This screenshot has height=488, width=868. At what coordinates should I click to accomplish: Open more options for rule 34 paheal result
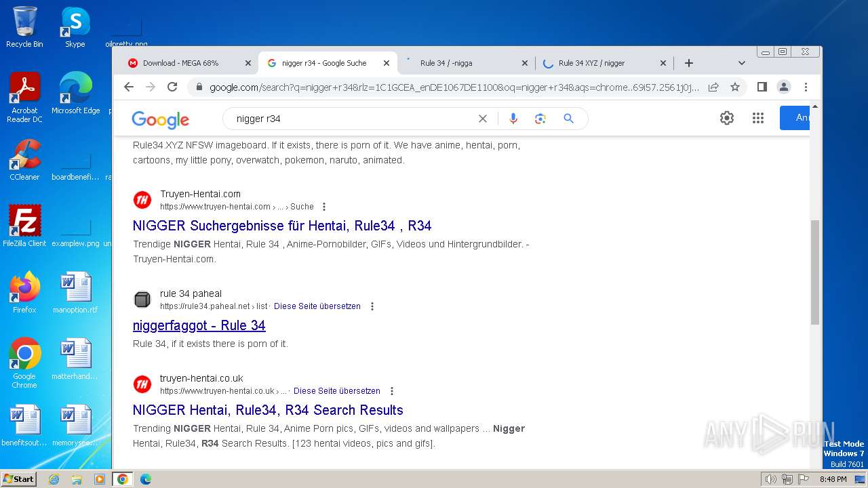coord(372,306)
